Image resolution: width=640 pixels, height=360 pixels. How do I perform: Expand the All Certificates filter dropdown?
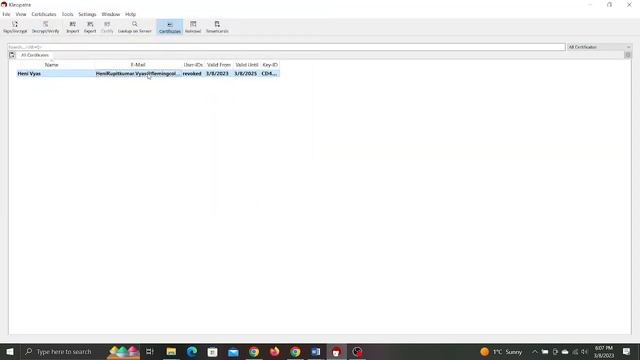[599, 47]
